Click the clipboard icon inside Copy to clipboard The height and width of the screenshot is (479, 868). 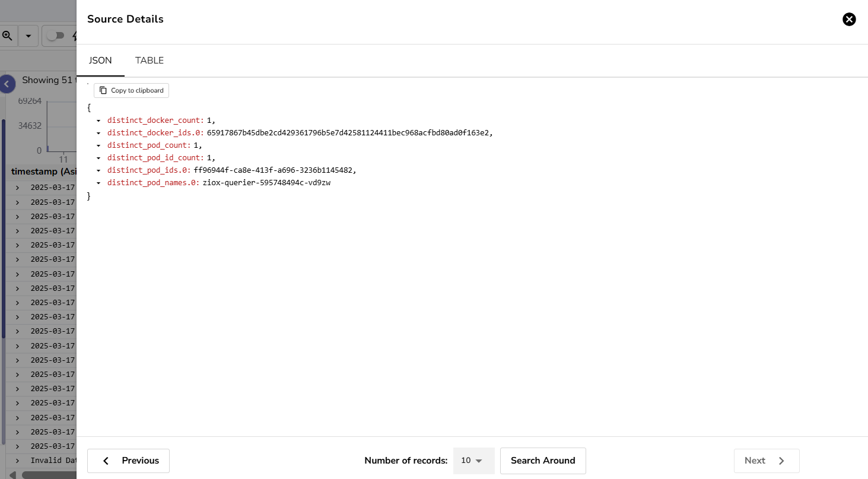[102, 90]
